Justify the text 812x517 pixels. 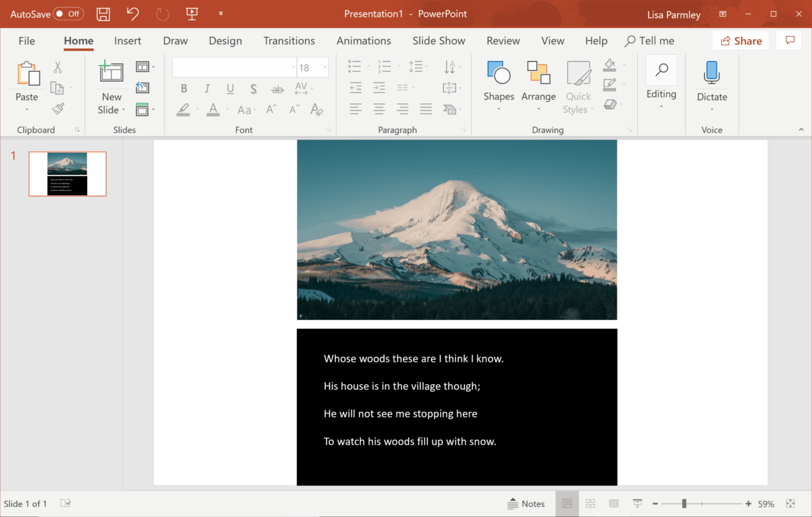pos(426,109)
